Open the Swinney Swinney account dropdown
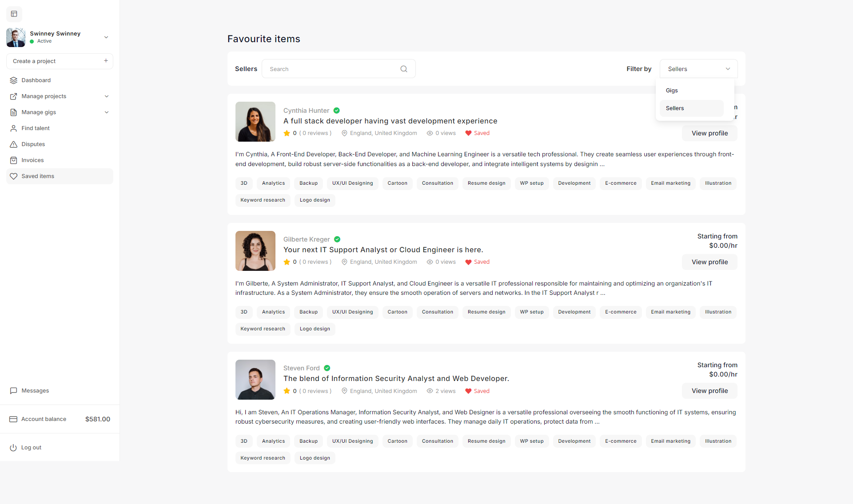This screenshot has width=853, height=504. point(106,37)
